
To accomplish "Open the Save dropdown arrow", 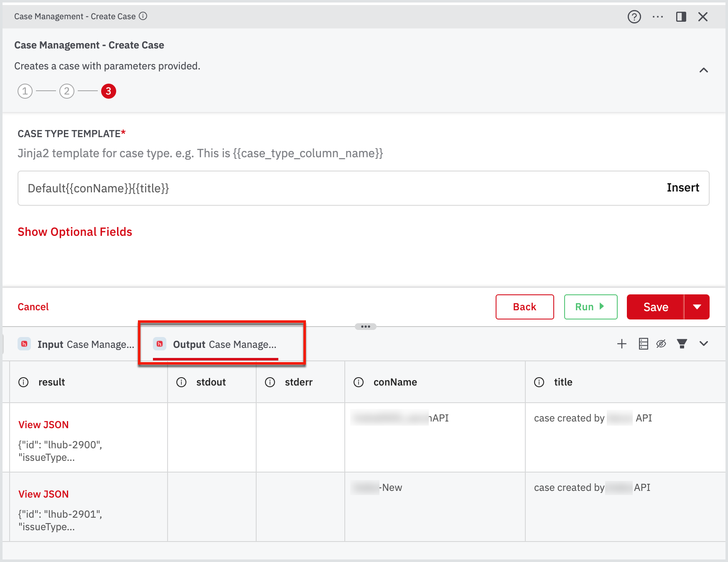I will 697,307.
